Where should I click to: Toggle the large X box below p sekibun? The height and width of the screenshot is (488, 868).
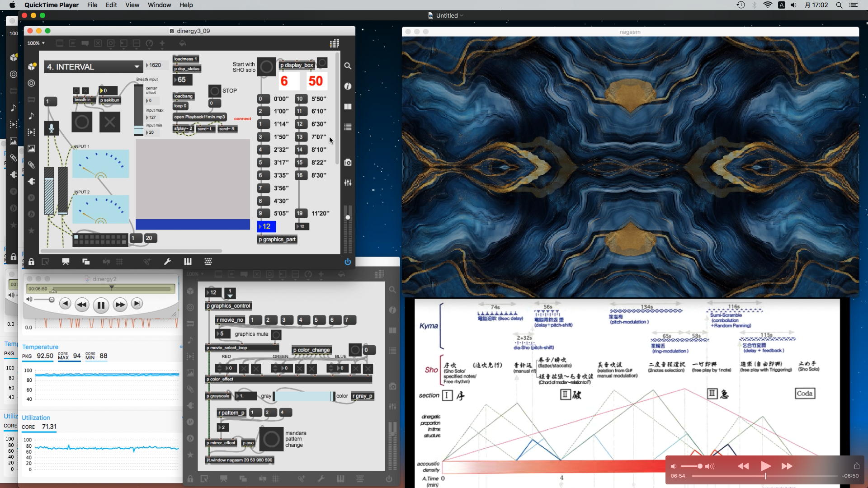click(109, 122)
